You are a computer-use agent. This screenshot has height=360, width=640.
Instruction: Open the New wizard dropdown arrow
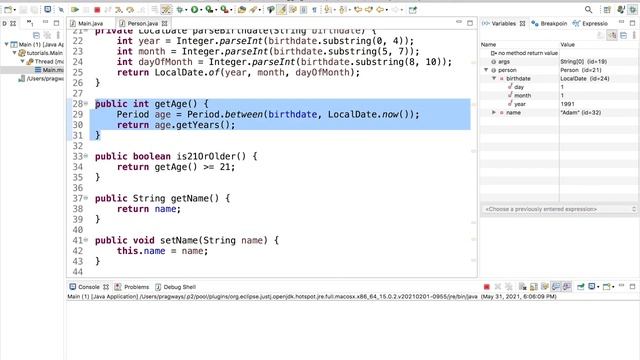click(x=15, y=10)
